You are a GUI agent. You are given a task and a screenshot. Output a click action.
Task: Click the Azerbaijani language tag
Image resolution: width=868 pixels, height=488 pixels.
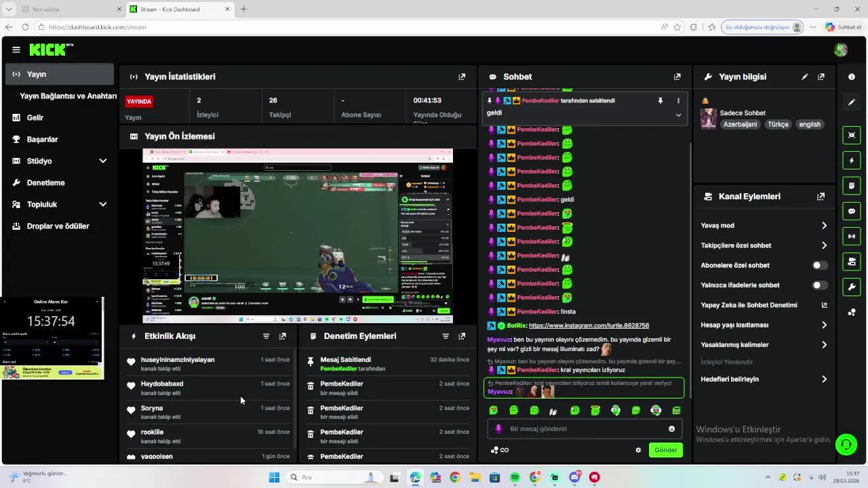[x=740, y=125]
